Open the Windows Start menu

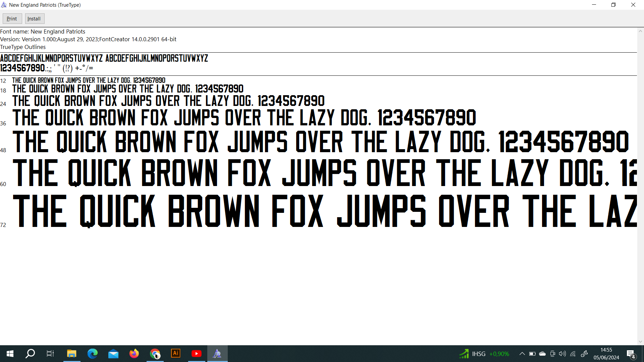(10, 354)
